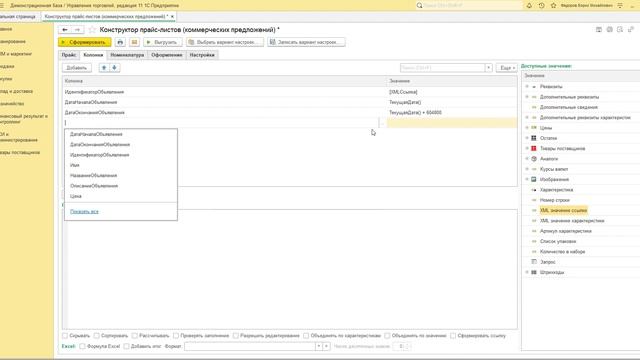The image size is (640, 360).
Task: Expand the Реквизиты tree node
Action: (527, 87)
